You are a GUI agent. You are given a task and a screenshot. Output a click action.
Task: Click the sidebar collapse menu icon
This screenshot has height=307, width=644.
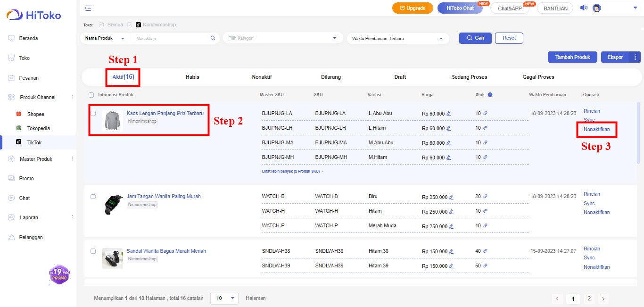(88, 8)
